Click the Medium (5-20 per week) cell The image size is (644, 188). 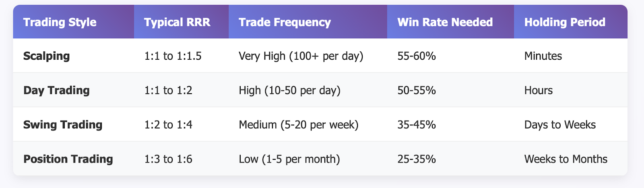pyautogui.click(x=298, y=124)
